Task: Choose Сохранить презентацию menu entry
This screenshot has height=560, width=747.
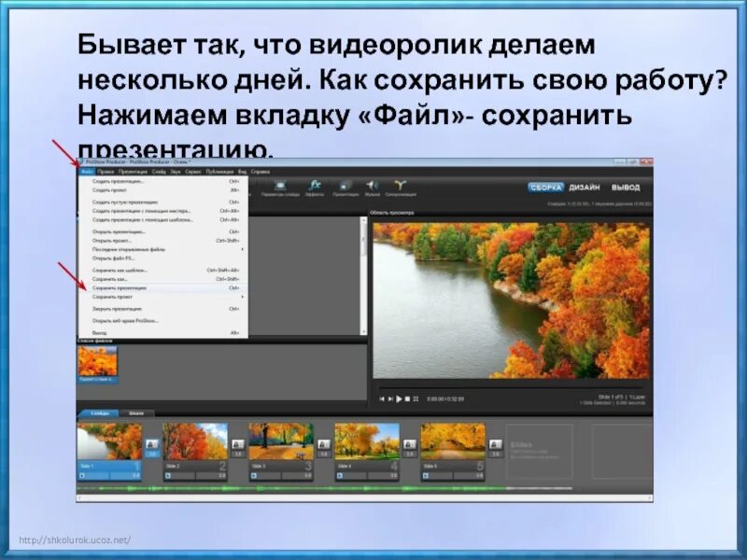Action: pos(163,288)
